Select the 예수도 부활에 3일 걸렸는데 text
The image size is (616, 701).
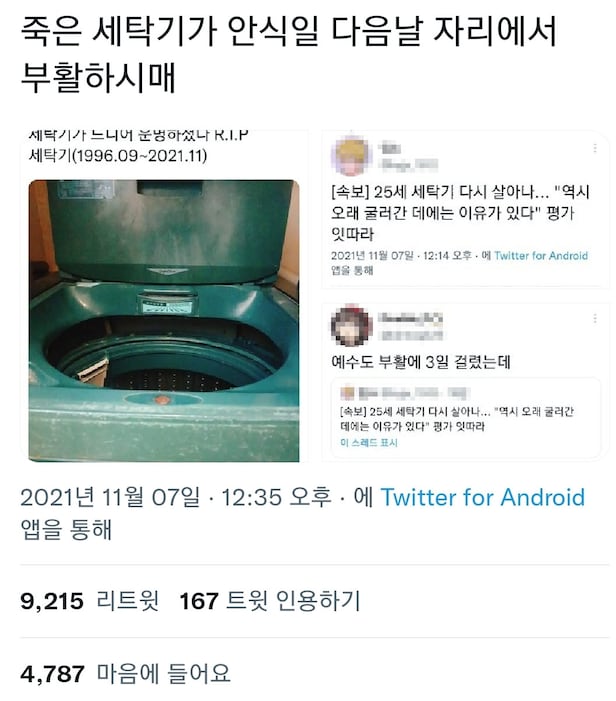(421, 362)
